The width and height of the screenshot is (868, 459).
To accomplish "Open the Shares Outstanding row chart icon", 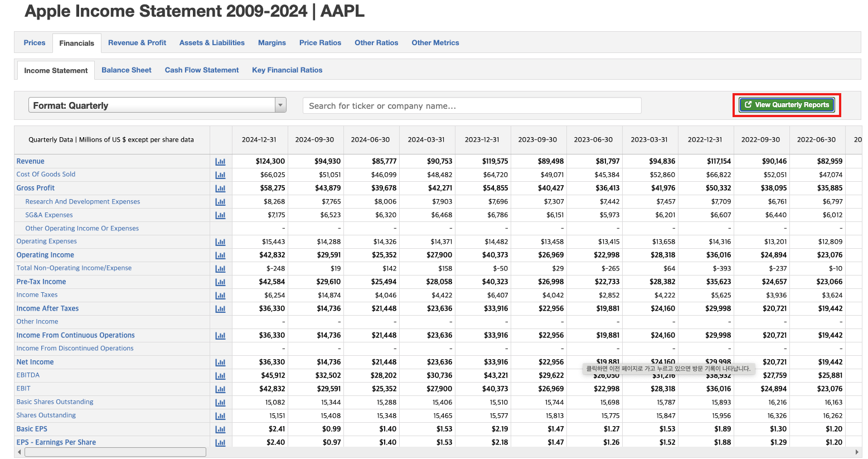I will tap(220, 416).
